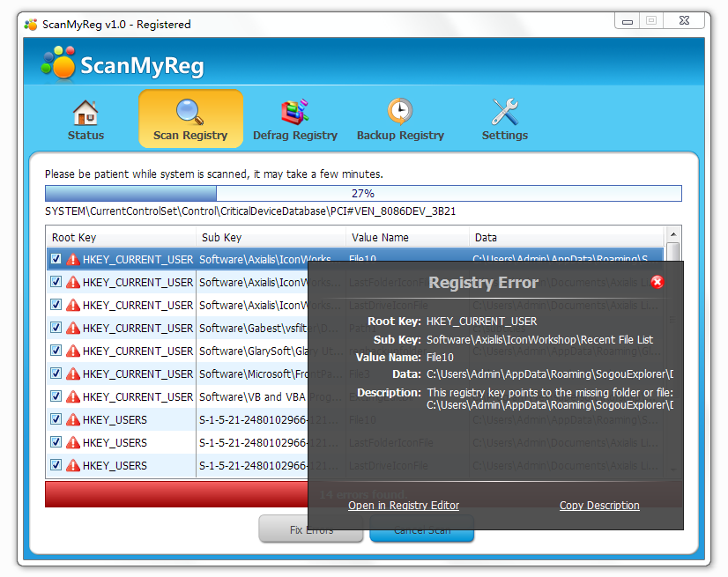Click warning icon on Software\Microsoft row
The height and width of the screenshot is (577, 728).
[73, 374]
